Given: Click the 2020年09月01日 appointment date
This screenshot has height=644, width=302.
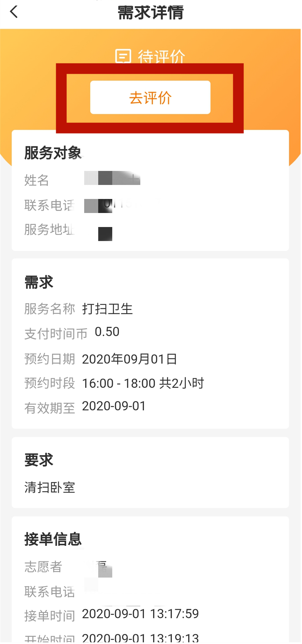Looking at the screenshot, I should click(129, 359).
